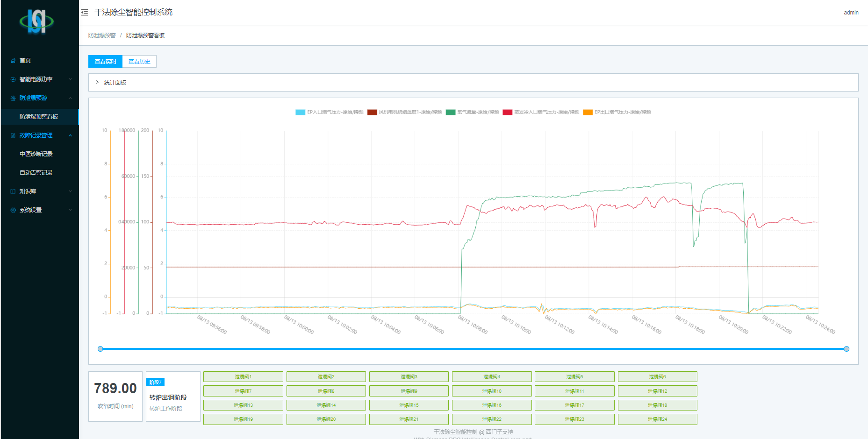Click the home icon beside 首页
This screenshot has height=439, width=868.
[x=13, y=61]
